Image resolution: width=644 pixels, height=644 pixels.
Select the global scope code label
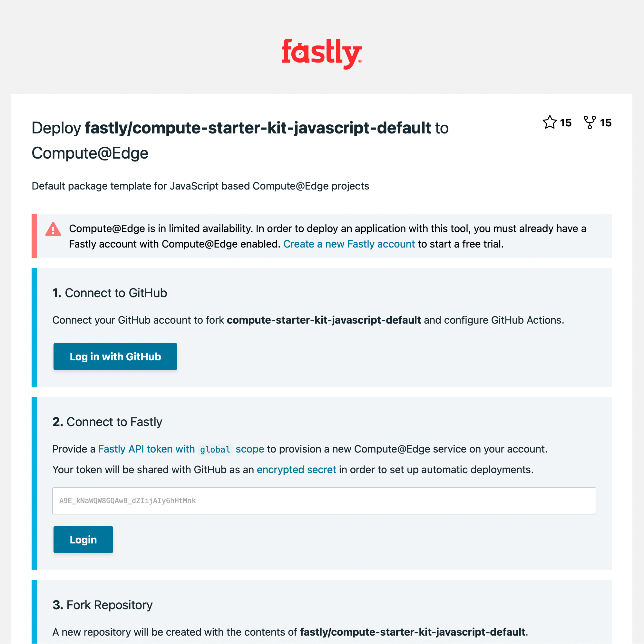[x=215, y=449]
